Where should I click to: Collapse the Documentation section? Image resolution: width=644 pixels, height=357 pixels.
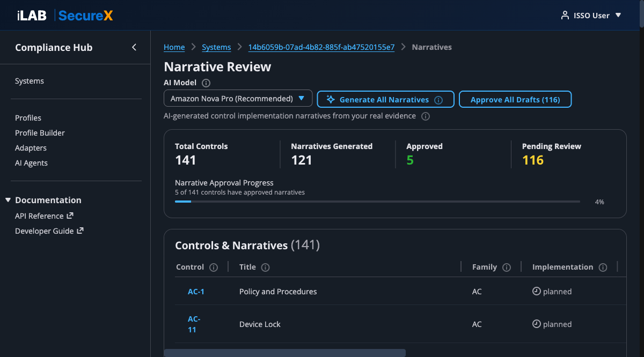(x=8, y=200)
